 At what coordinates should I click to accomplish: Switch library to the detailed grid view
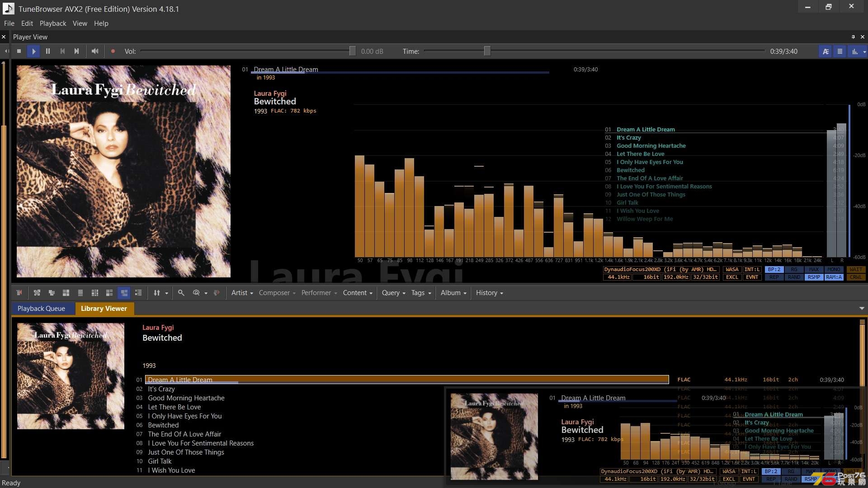click(x=95, y=293)
